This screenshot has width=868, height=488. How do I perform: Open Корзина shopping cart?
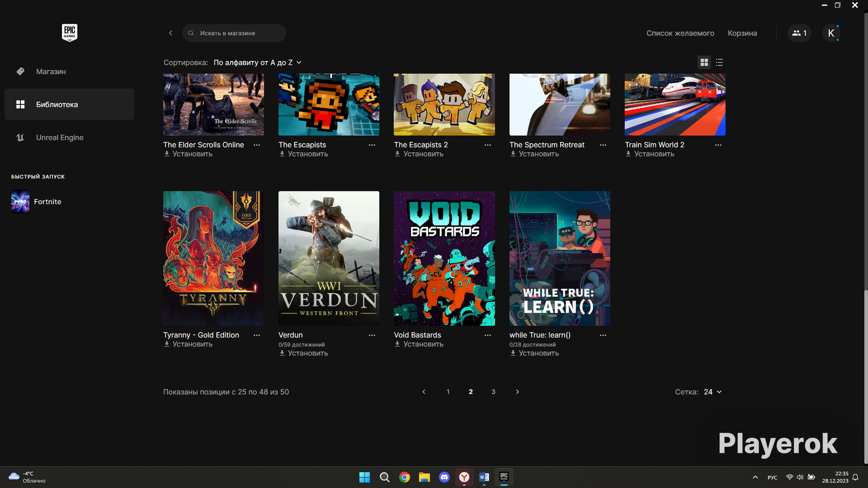click(742, 33)
